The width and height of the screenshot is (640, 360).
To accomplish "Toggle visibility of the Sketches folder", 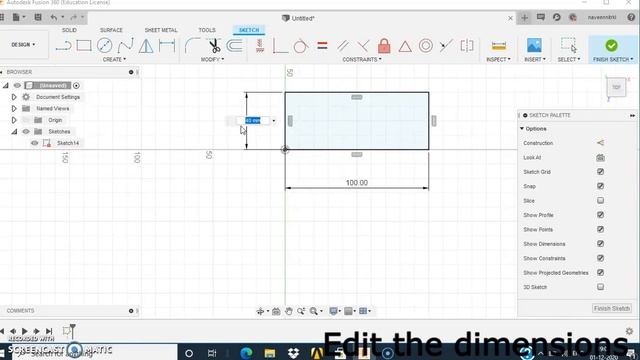I will click(26, 131).
